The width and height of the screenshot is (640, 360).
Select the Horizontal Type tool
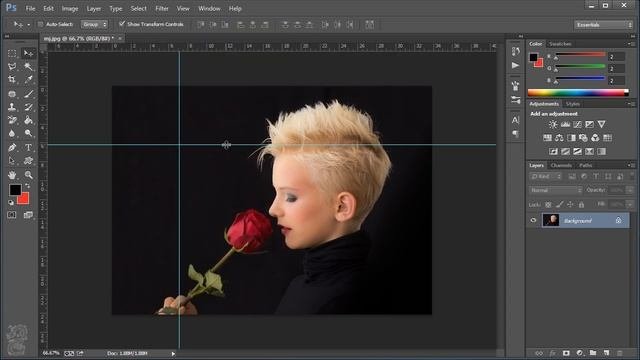(28, 147)
